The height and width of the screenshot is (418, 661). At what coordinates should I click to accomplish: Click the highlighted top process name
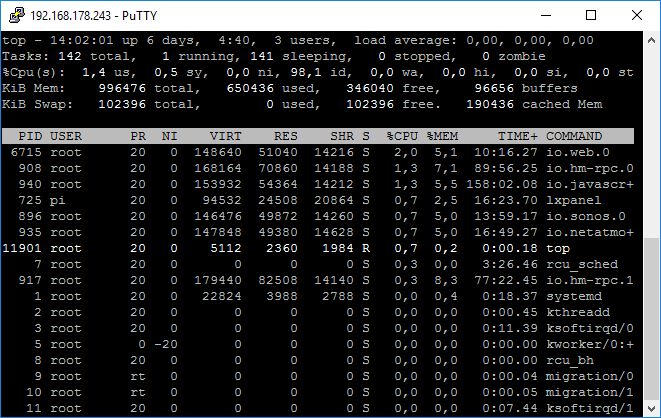[x=558, y=248]
